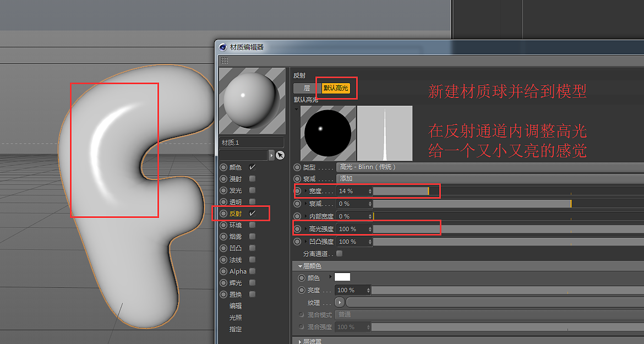Image resolution: width=644 pixels, height=344 pixels.
Task: Click the 高光强度 slider bar
Action: [509, 229]
